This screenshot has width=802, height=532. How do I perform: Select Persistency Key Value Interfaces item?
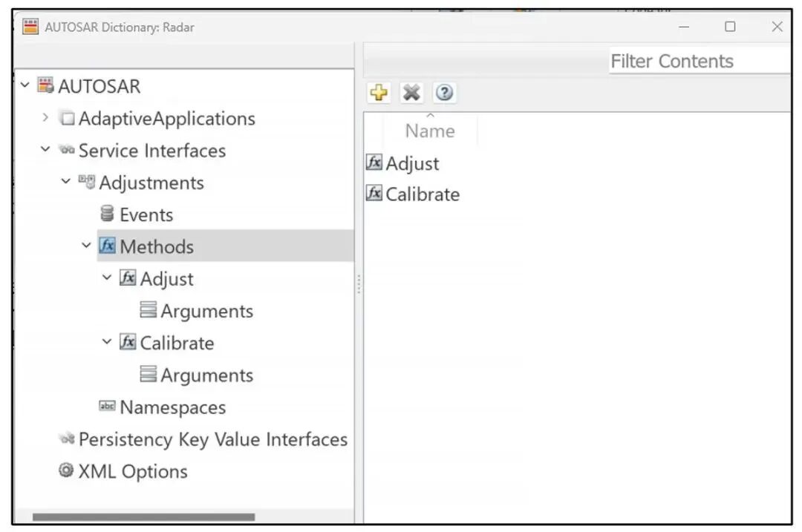tap(213, 439)
